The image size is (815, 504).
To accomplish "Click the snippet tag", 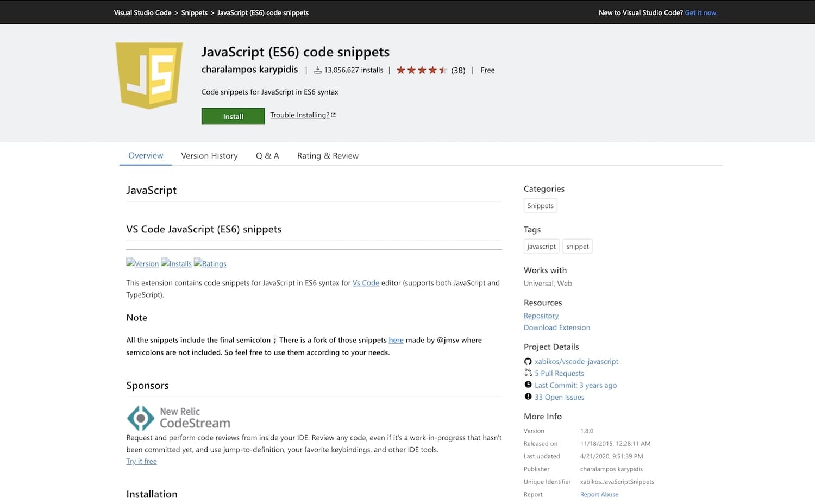I will point(577,246).
